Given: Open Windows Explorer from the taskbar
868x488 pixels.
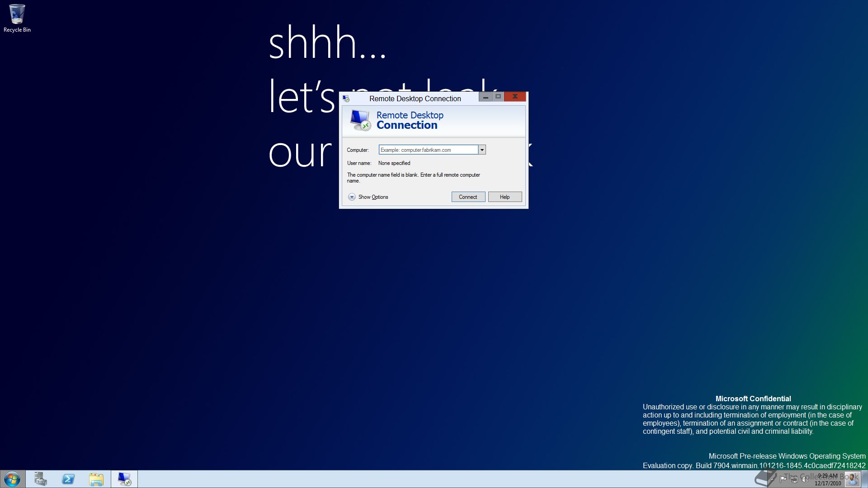Looking at the screenshot, I should coord(96,479).
